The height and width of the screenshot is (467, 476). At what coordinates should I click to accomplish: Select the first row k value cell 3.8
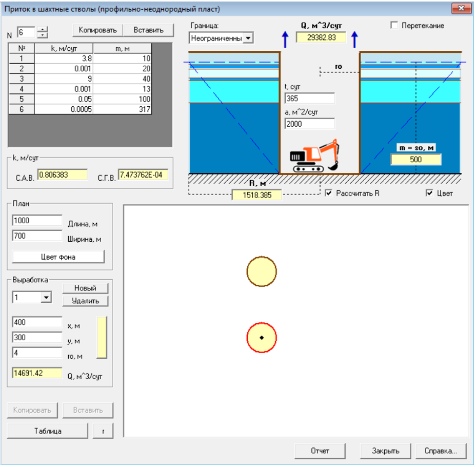point(65,59)
